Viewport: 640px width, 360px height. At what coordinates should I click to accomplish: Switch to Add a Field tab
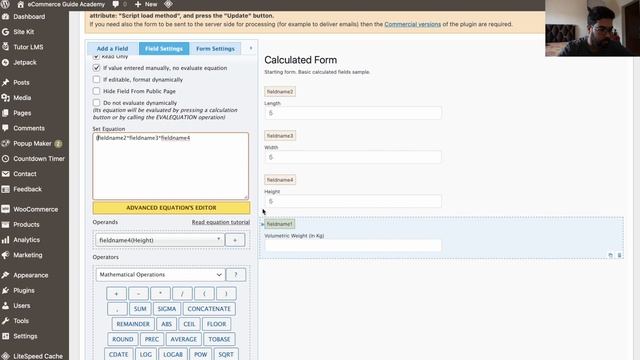(112, 49)
